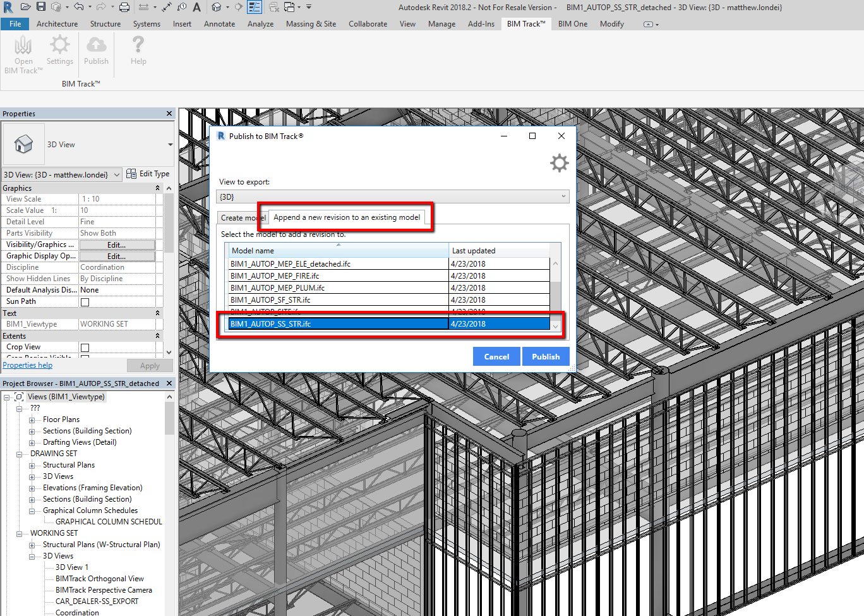This screenshot has width=864, height=616.
Task: Click the Print icon in quick access toolbar
Action: click(x=124, y=7)
